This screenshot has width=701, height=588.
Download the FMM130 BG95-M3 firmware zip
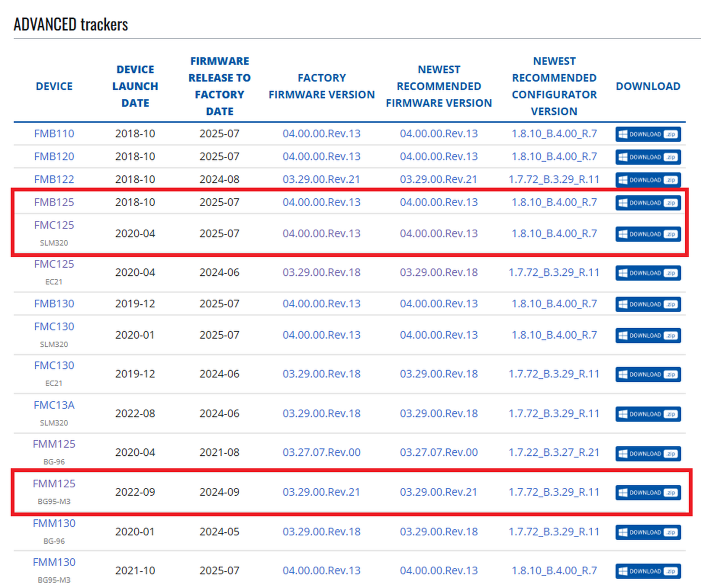648,571
